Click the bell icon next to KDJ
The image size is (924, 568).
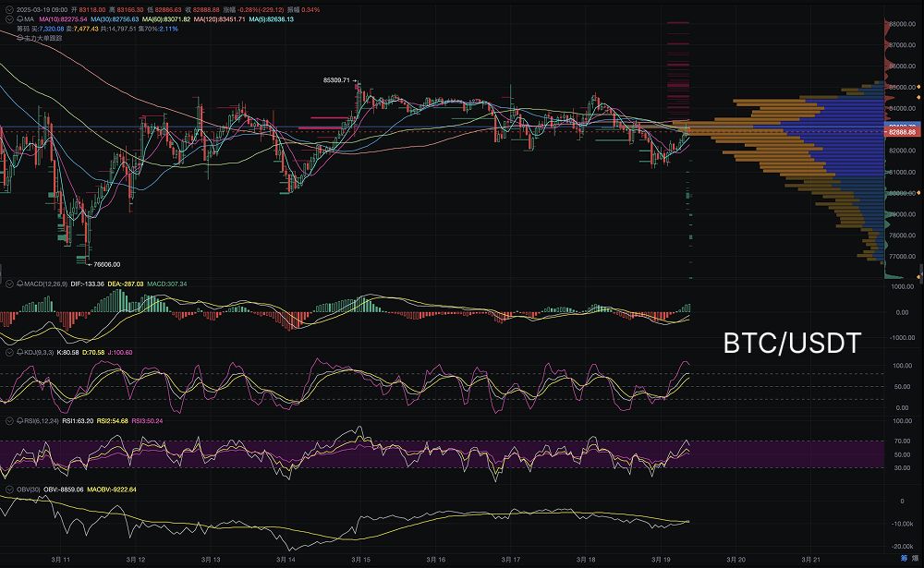(x=18, y=352)
